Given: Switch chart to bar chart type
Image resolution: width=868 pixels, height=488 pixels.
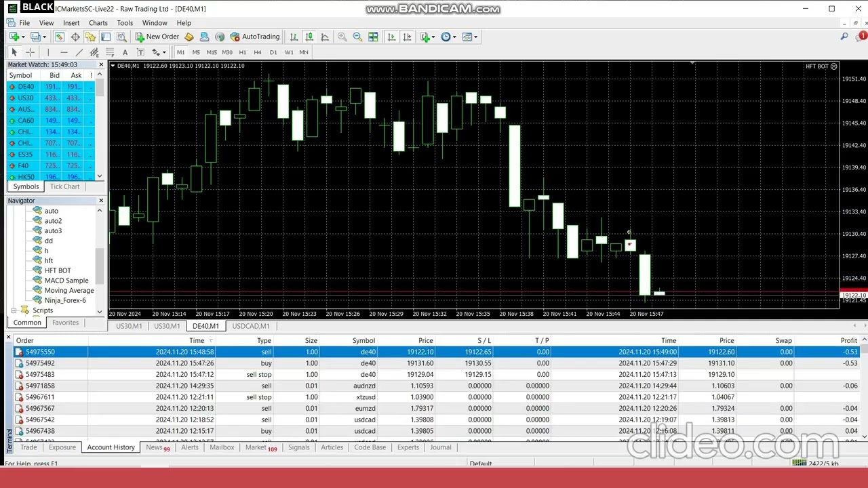Looking at the screenshot, I should point(294,37).
